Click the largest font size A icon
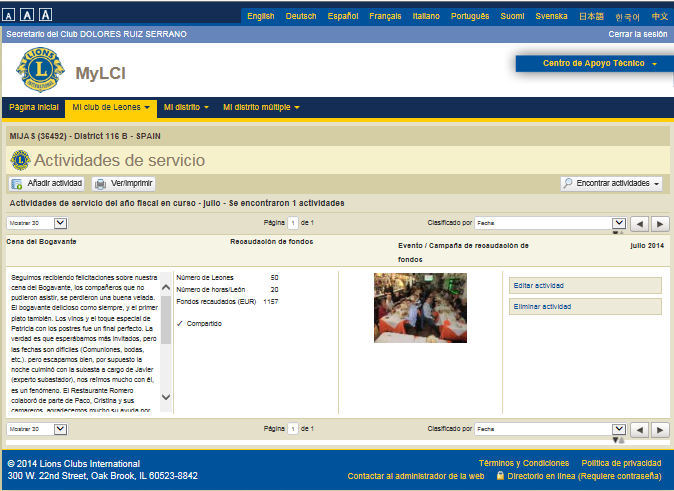Image resolution: width=674 pixels, height=491 pixels. [x=46, y=15]
